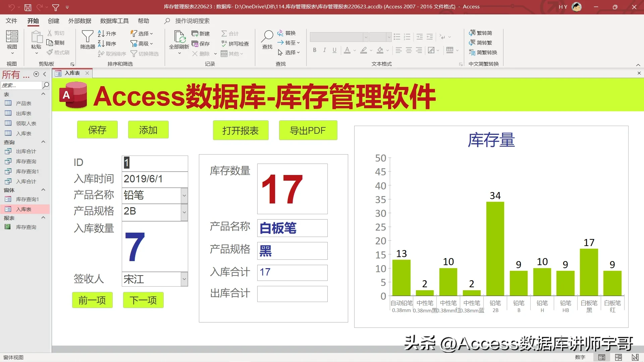Click the save icon in title bar
This screenshot has height=362, width=644.
[x=28, y=7]
